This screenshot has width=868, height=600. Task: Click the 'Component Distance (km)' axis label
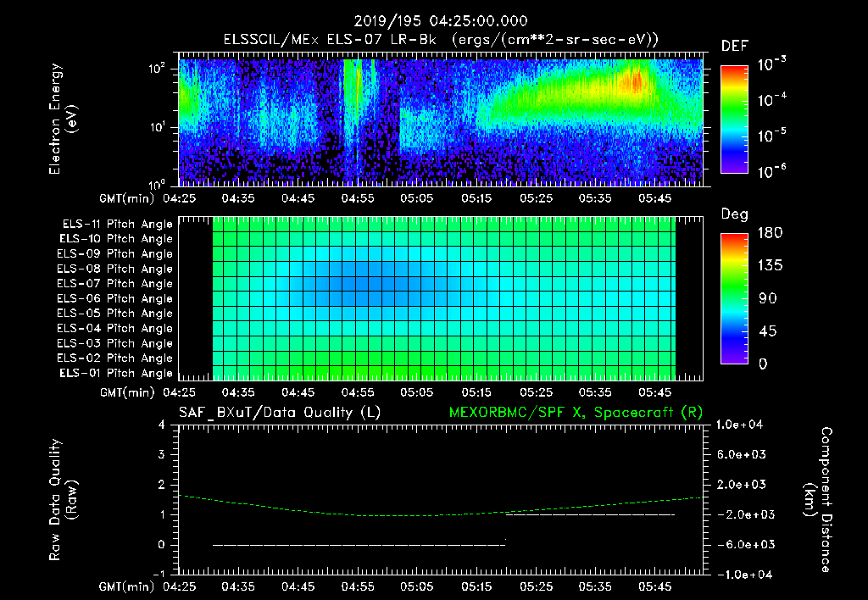(x=818, y=500)
